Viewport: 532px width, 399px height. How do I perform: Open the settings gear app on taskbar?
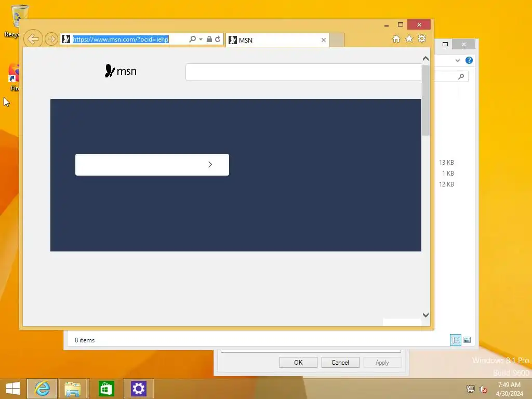click(138, 389)
